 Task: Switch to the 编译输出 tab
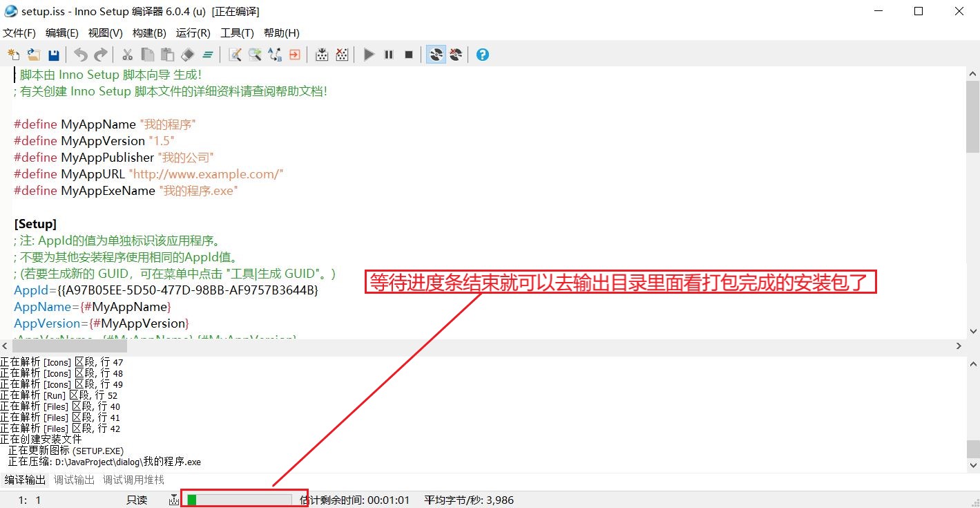[25, 480]
